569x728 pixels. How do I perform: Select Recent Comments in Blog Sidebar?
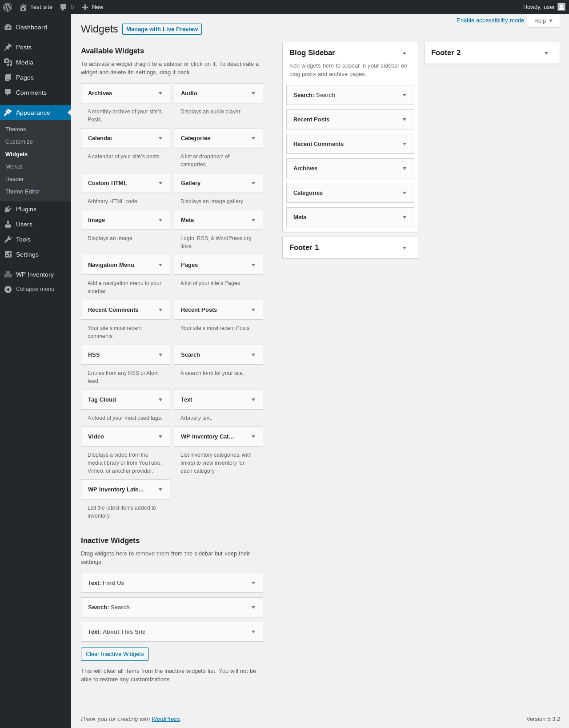350,144
